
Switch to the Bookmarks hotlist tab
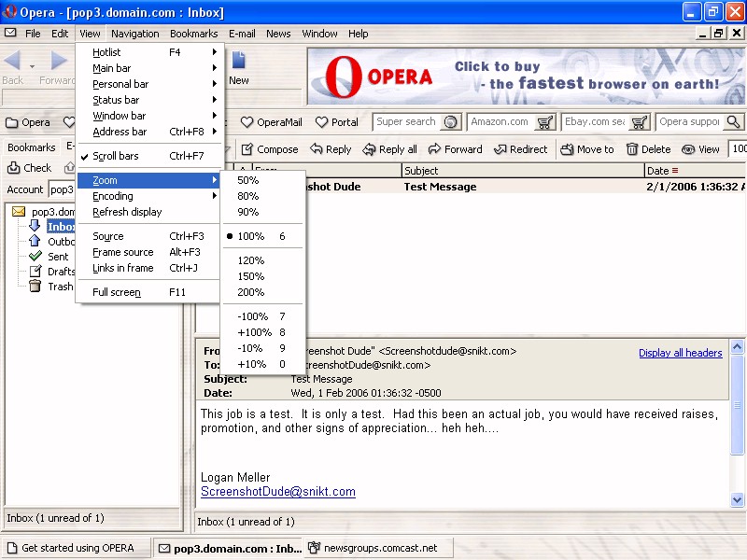(x=32, y=147)
